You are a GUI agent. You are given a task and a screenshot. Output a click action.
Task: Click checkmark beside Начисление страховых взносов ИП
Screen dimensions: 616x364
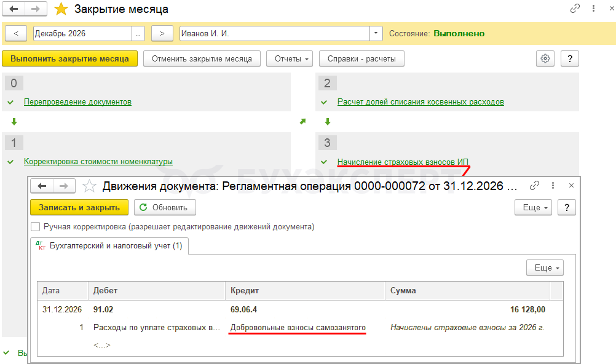[324, 162]
